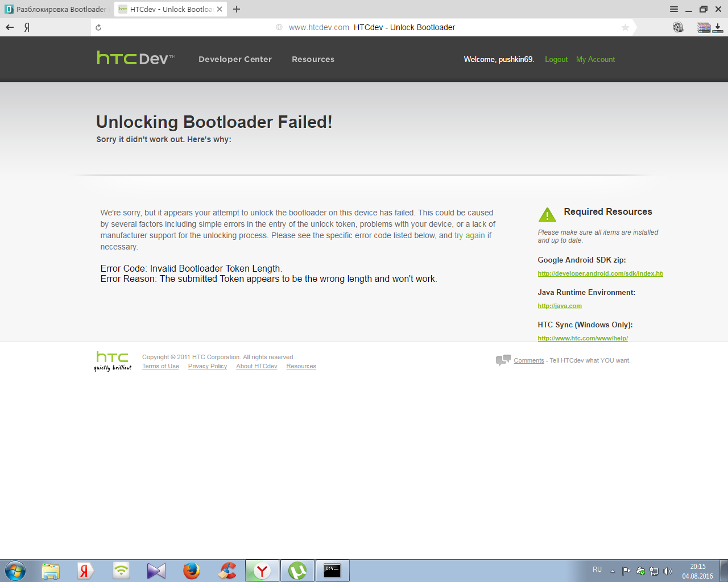The width and height of the screenshot is (728, 582).
Task: Go to My Account
Action: point(595,59)
